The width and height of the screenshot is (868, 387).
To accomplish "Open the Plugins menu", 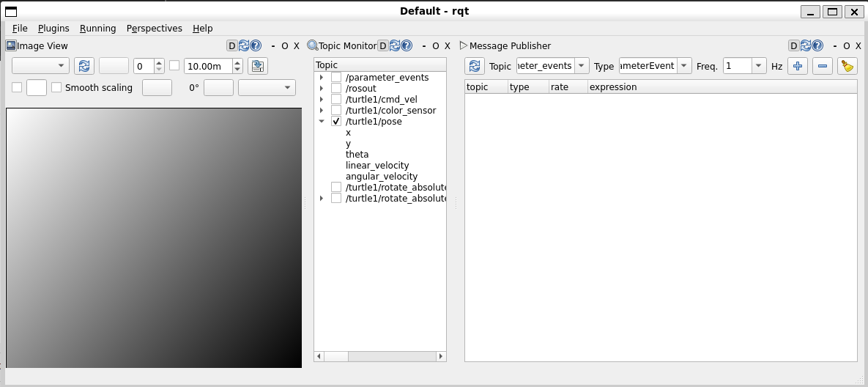I will (53, 29).
